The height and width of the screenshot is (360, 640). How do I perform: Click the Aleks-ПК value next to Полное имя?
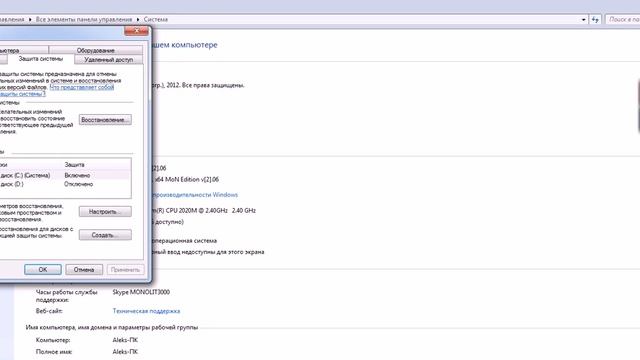click(125, 351)
